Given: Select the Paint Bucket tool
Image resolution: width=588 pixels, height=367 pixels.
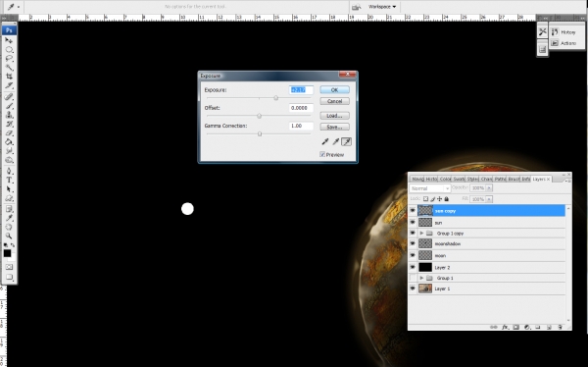Looking at the screenshot, I should pyautogui.click(x=9, y=142).
